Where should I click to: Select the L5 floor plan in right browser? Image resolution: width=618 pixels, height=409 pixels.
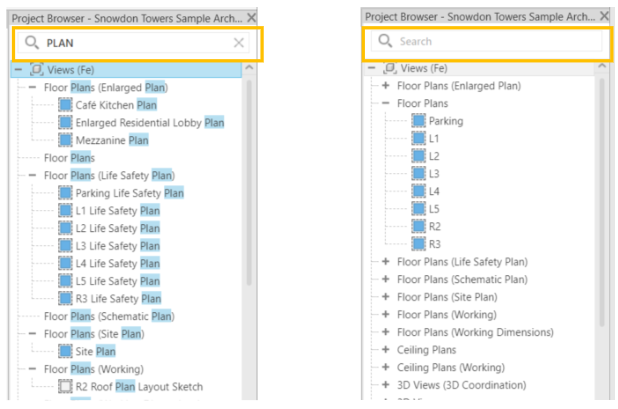434,208
